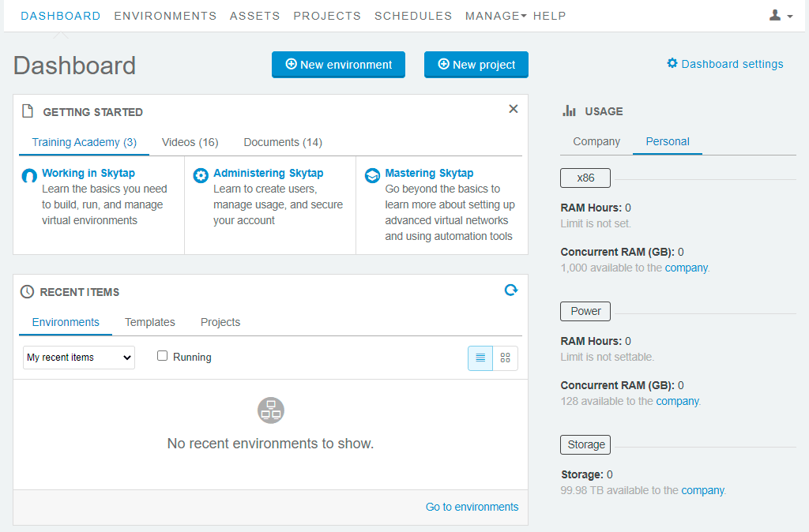Click company link under x86 Concurrent RAM

point(687,268)
